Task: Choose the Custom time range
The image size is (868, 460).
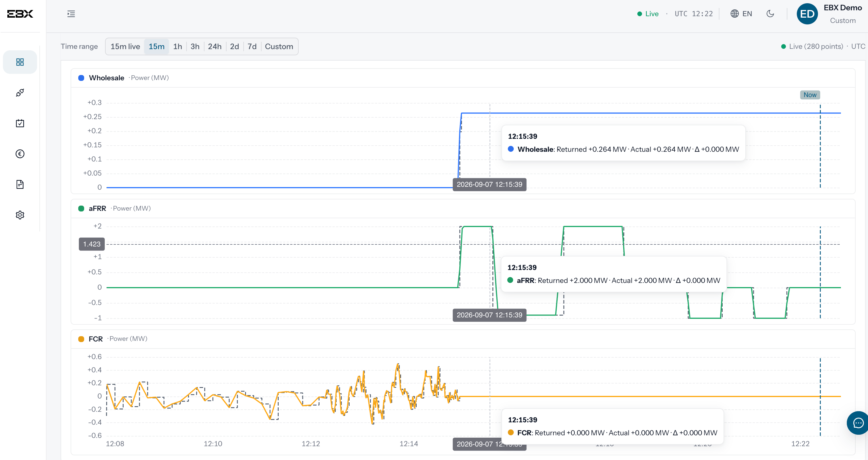Action: [279, 46]
